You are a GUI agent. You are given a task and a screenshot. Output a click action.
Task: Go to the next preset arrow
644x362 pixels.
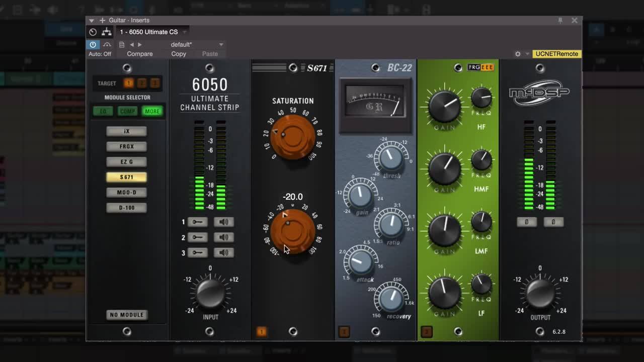click(x=140, y=44)
